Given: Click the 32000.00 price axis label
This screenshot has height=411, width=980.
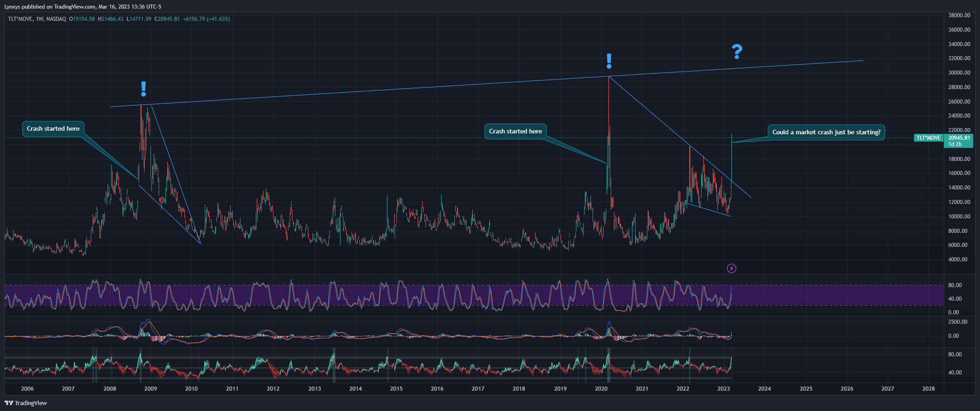Looking at the screenshot, I should point(959,58).
